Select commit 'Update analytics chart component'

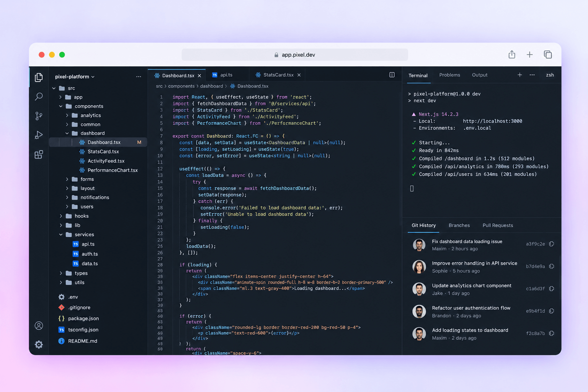click(472, 286)
